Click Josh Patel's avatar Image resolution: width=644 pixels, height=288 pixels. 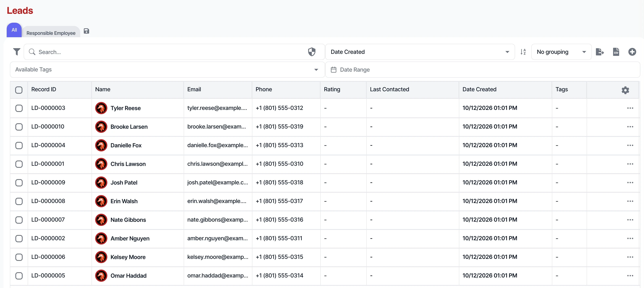[x=101, y=183]
